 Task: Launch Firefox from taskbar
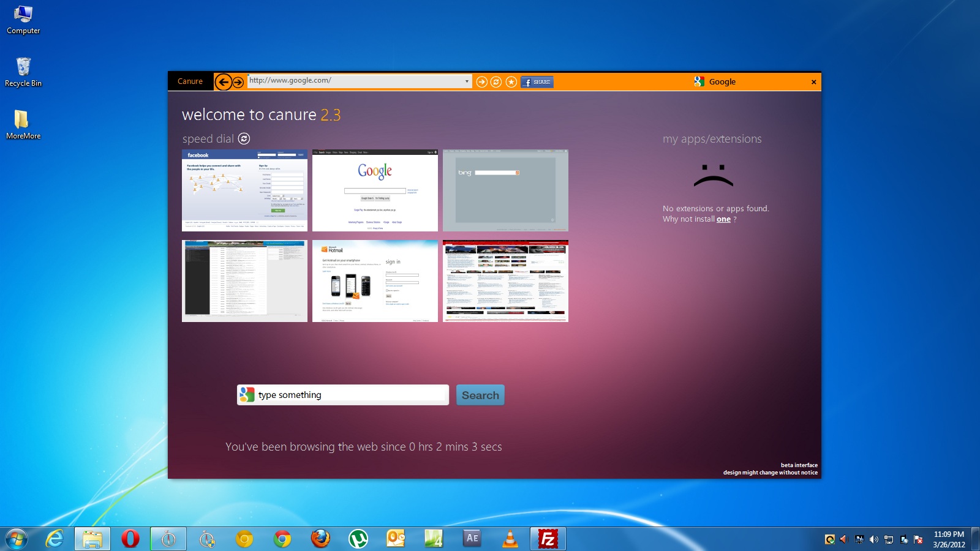[x=320, y=539]
